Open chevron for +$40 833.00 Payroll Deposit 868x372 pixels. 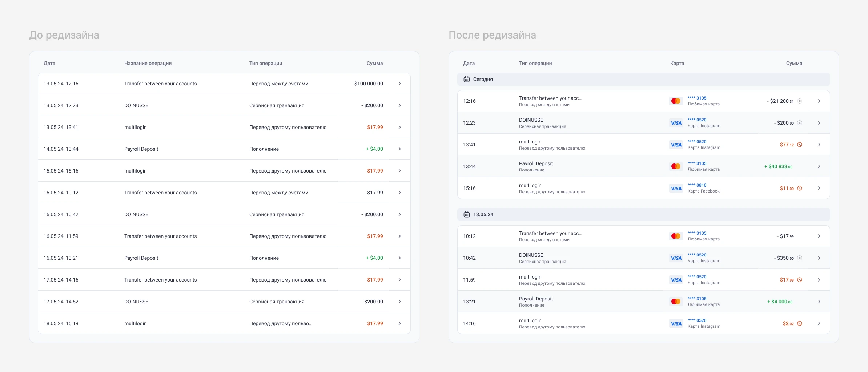click(x=819, y=166)
